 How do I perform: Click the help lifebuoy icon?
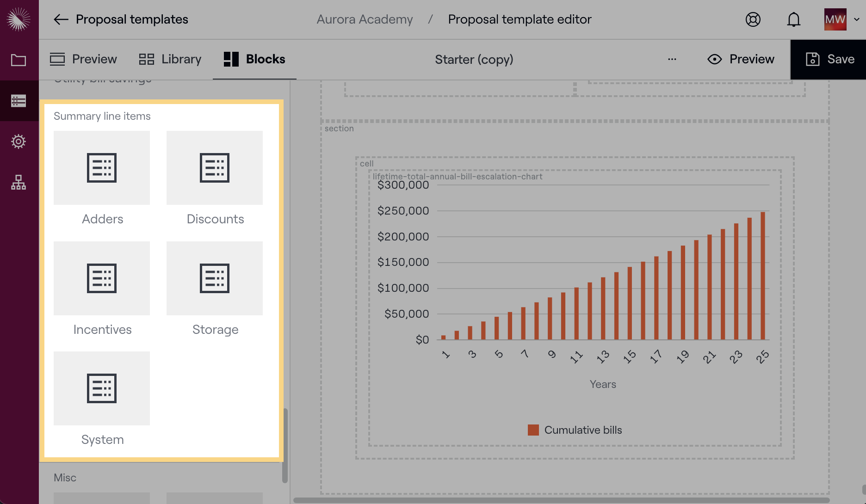753,19
